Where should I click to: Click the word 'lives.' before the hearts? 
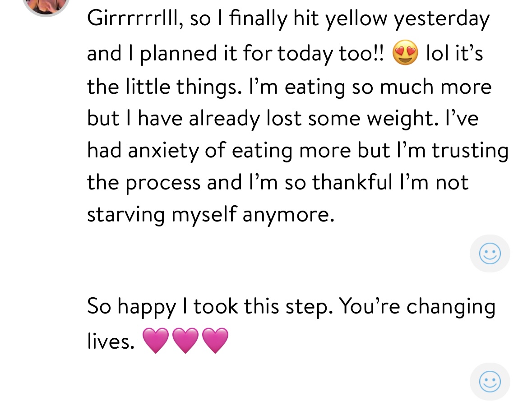coord(111,341)
